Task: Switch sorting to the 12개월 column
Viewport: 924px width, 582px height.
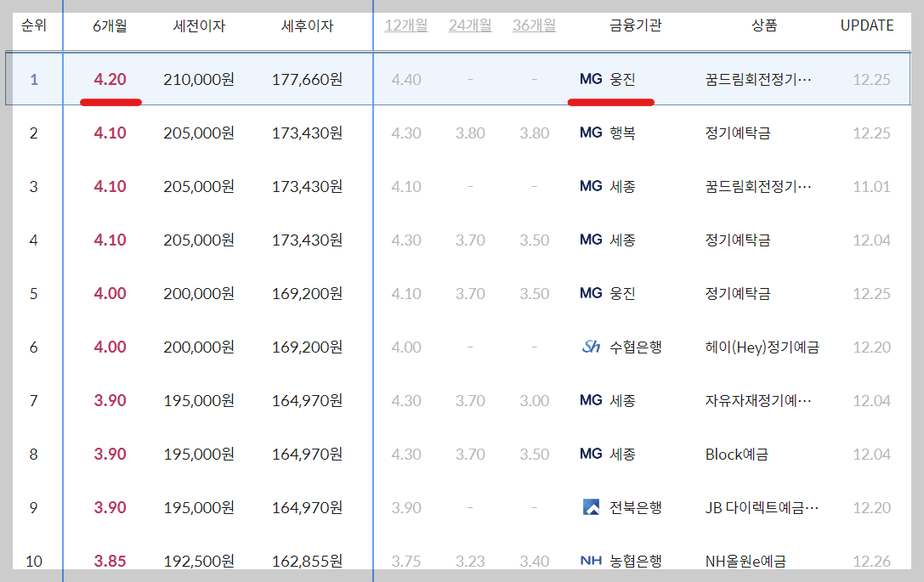Action: click(405, 25)
